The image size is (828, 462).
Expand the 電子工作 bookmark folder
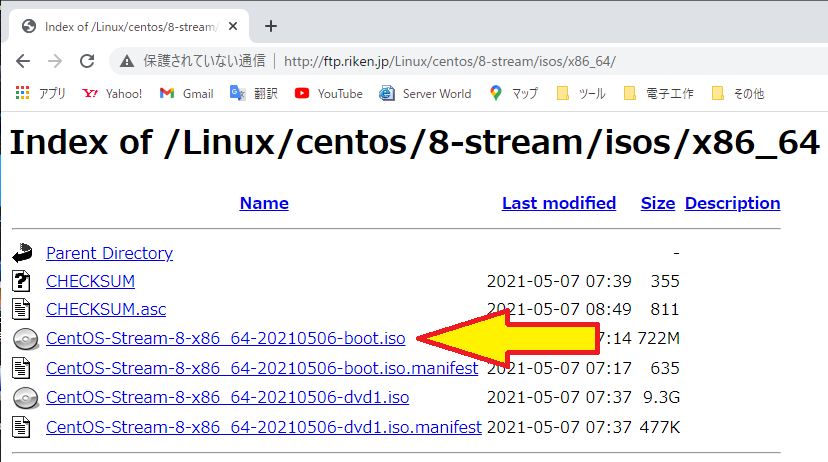[658, 93]
